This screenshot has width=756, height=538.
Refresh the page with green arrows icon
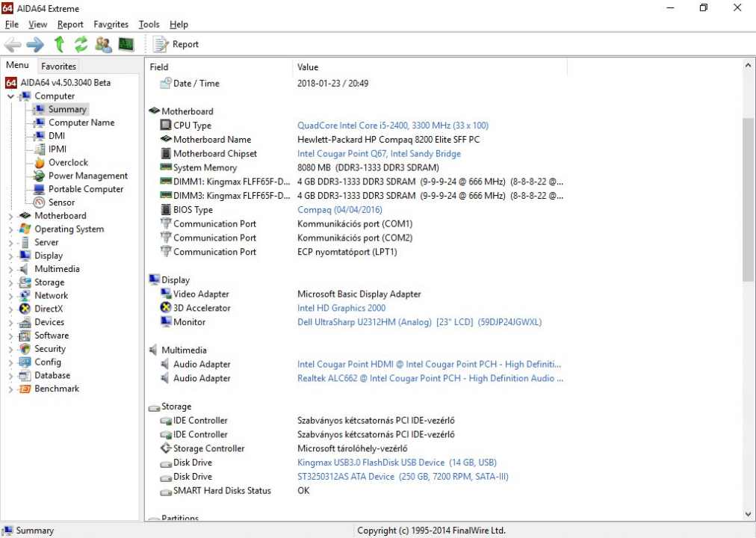click(x=81, y=44)
